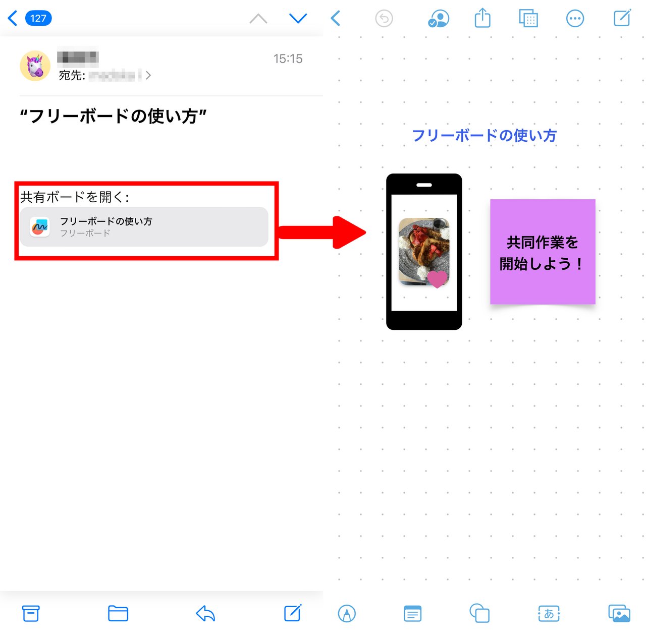
Task: Go back to the mailbox list in Mail
Action: (x=13, y=19)
